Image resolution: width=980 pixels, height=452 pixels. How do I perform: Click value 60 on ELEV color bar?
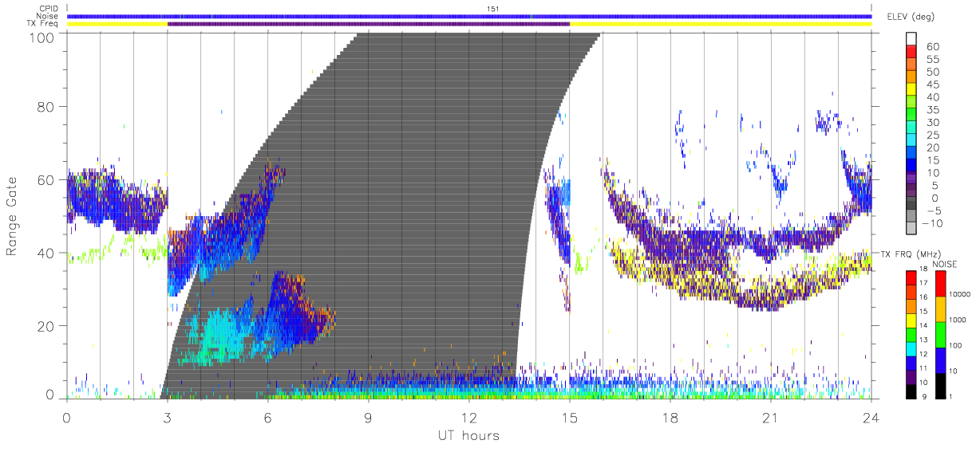click(933, 46)
